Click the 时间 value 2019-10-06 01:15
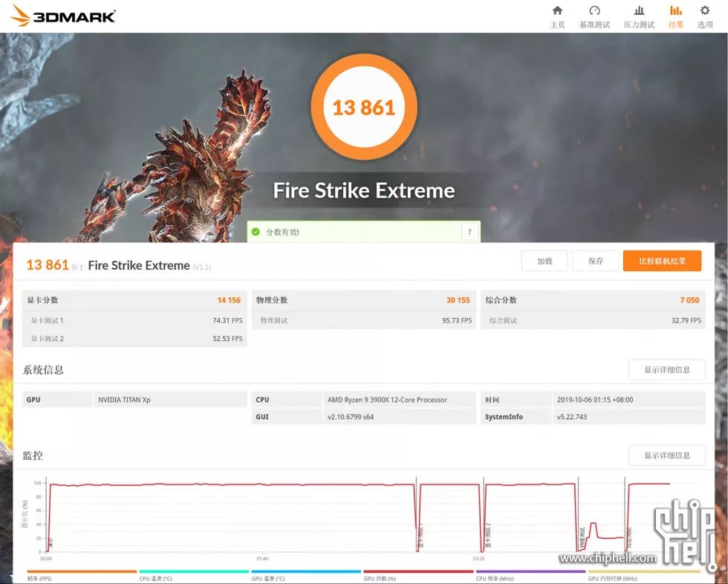This screenshot has height=584, width=728. tap(595, 400)
